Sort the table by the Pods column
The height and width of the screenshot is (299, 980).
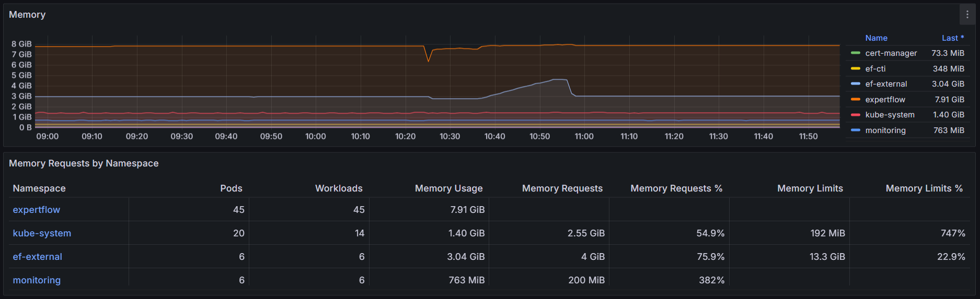pyautogui.click(x=231, y=188)
